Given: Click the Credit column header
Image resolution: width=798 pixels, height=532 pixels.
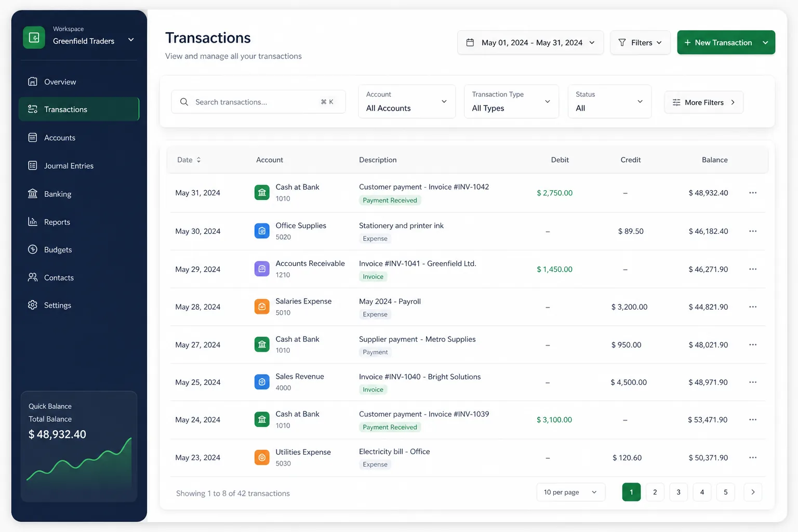Looking at the screenshot, I should click(x=630, y=160).
